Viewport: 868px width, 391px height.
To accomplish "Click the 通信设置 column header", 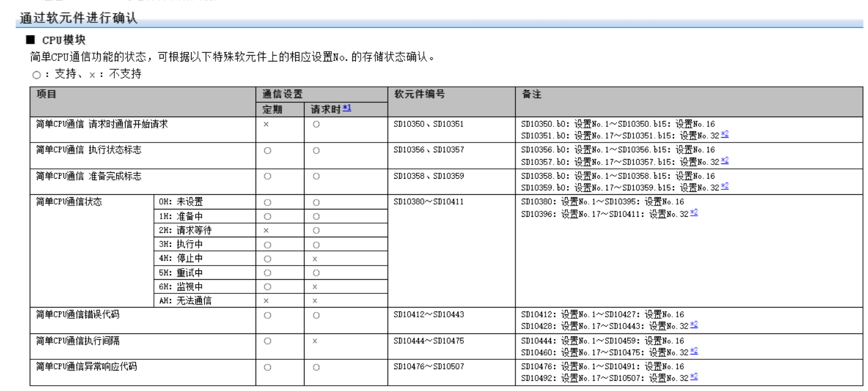I will point(282,94).
